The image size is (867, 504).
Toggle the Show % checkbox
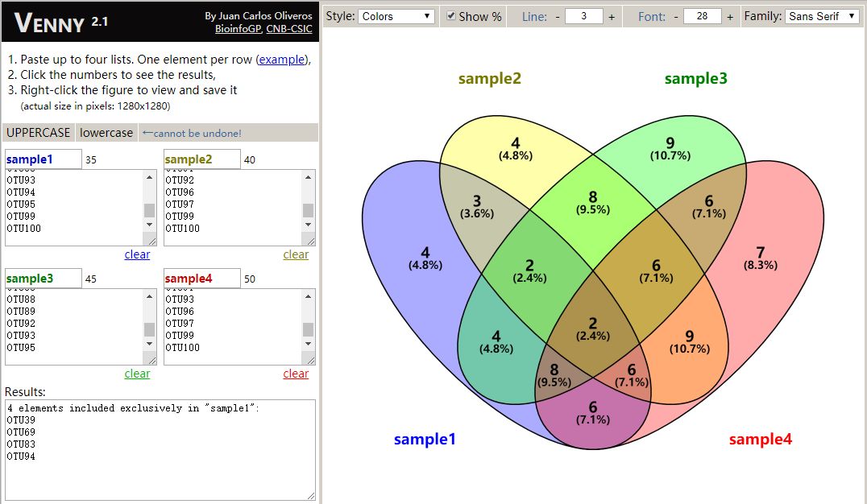pyautogui.click(x=451, y=16)
